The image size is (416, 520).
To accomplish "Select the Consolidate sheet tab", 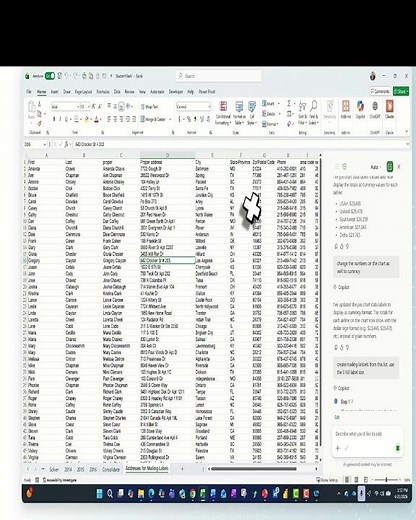I will [111, 469].
